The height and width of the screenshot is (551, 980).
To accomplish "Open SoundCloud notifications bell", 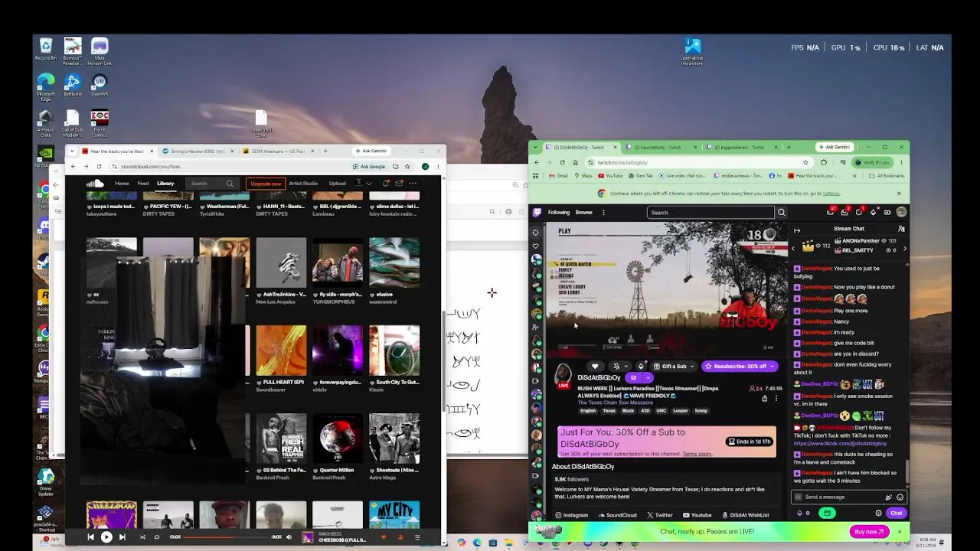I will 386,184.
